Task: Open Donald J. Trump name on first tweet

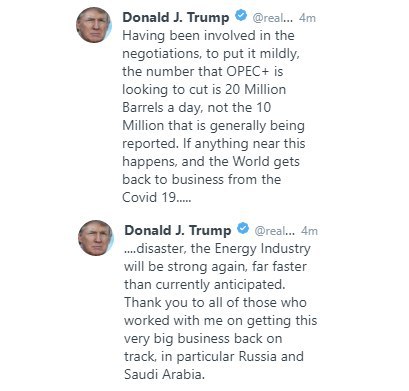Action: [x=176, y=17]
